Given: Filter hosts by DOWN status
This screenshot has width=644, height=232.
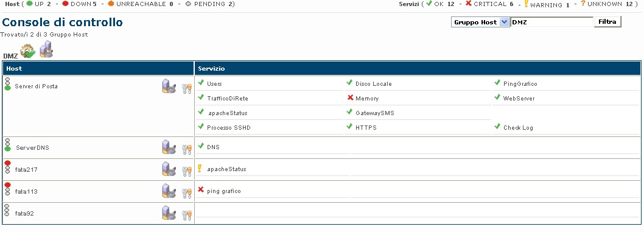Looking at the screenshot, I should pyautogui.click(x=79, y=4).
